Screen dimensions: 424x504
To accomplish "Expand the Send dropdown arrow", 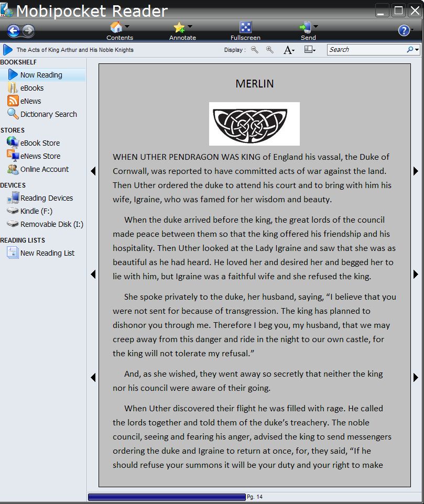I will coord(316,26).
